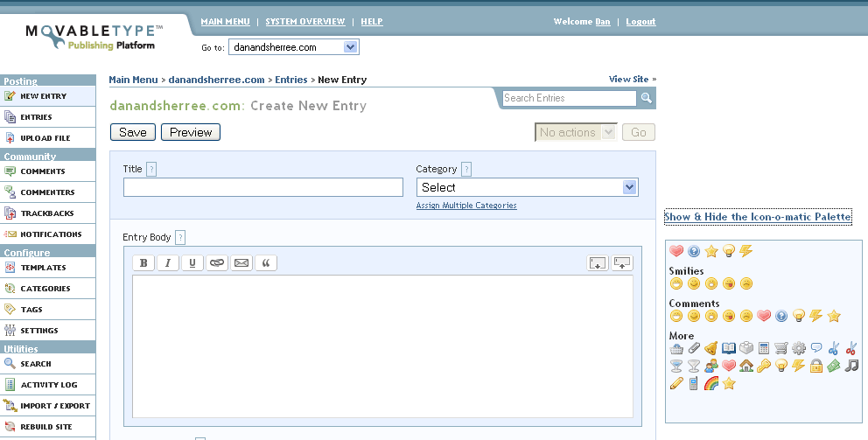The width and height of the screenshot is (868, 440).
Task: Open System Overview from the top navigation
Action: pyautogui.click(x=305, y=21)
